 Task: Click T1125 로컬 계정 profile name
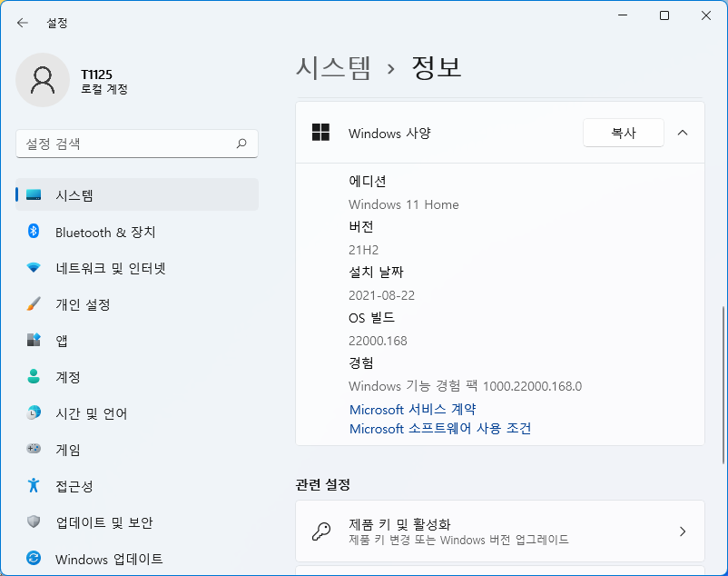[x=104, y=81]
